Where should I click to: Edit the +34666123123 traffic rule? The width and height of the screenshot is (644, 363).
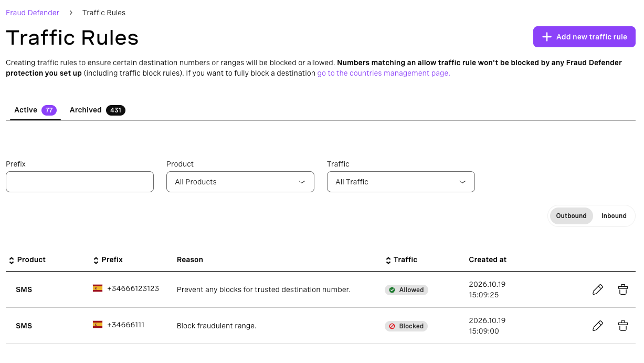pos(597,289)
